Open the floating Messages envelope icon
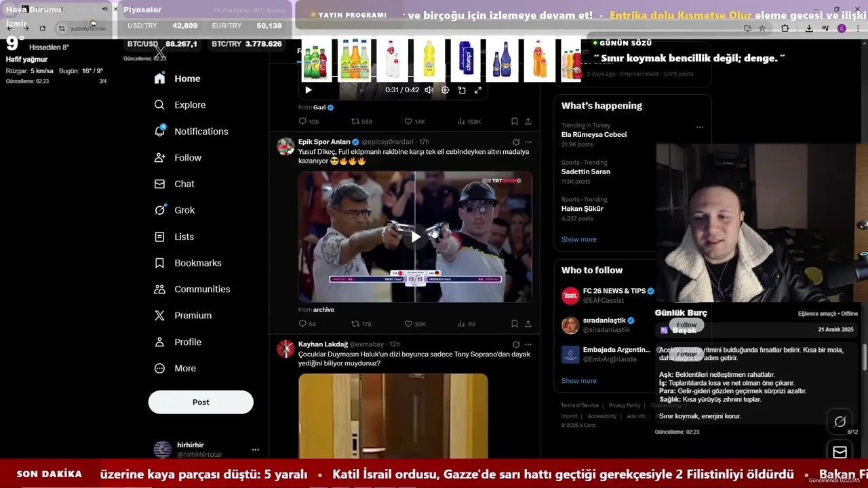This screenshot has width=868, height=488. coord(840,452)
